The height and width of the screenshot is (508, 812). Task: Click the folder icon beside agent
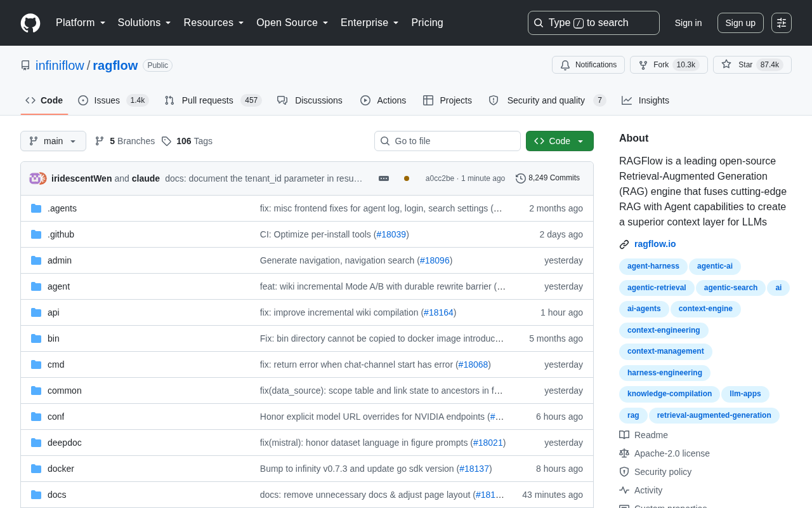pos(36,286)
